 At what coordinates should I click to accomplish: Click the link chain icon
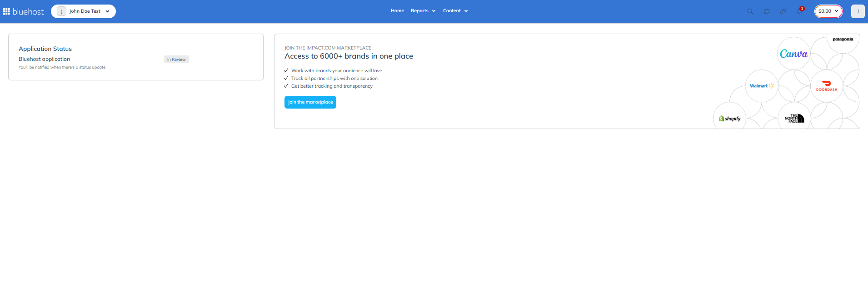click(x=783, y=11)
